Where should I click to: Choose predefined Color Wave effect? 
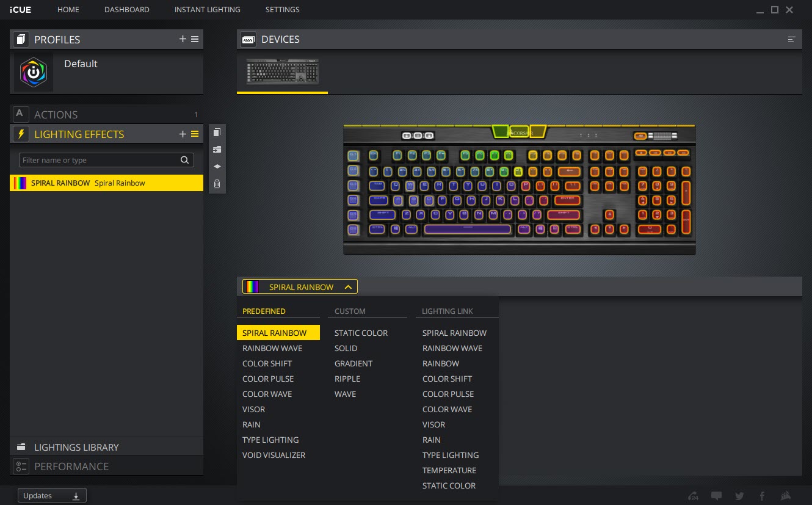point(267,394)
